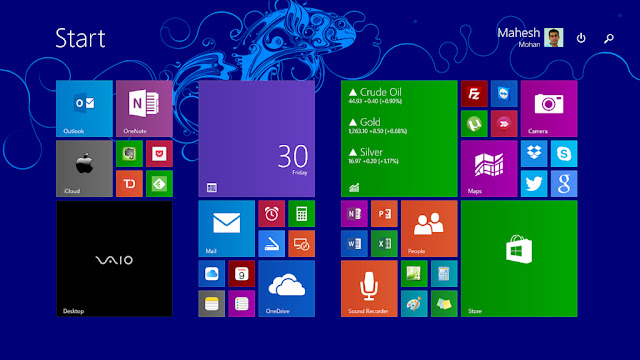
Task: Launch the Scan tile
Action: point(271,244)
